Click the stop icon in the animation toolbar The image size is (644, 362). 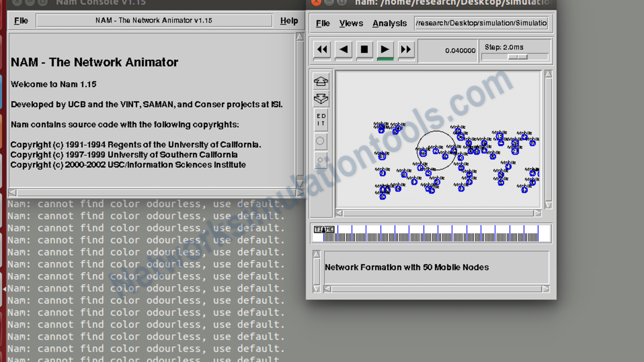(x=364, y=49)
